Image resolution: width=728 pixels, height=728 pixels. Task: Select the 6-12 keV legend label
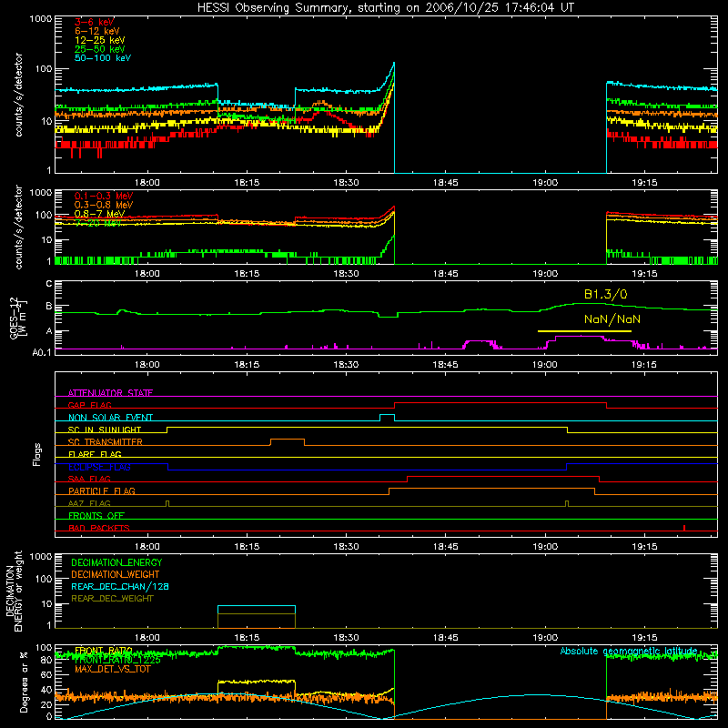pos(97,31)
